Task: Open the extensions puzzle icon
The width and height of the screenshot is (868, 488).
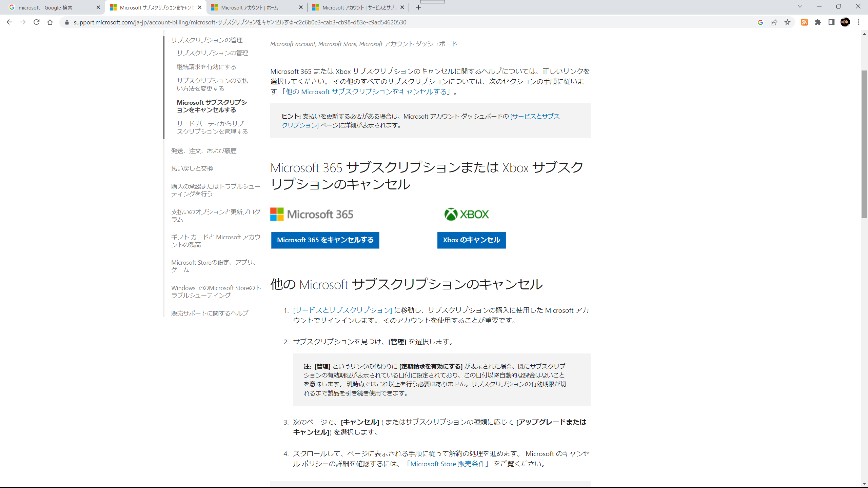Action: coord(818,22)
